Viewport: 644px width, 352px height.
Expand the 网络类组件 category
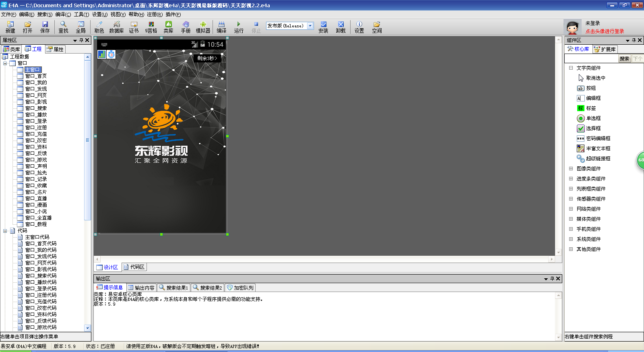click(571, 209)
